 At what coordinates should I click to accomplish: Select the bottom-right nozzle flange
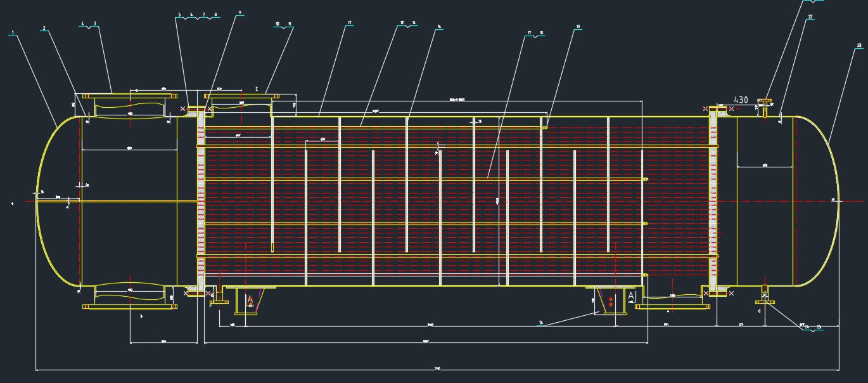pyautogui.click(x=672, y=306)
